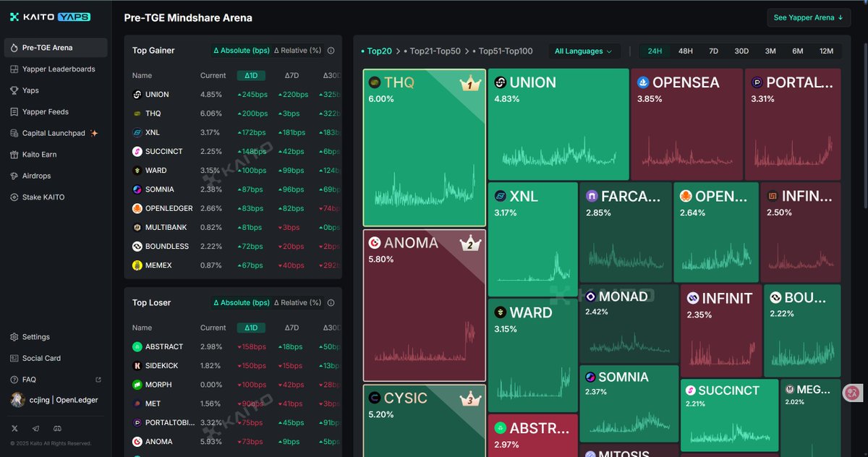Open the SUCCINCT heatmap tile
Image resolution: width=868 pixels, height=457 pixels.
(x=730, y=415)
